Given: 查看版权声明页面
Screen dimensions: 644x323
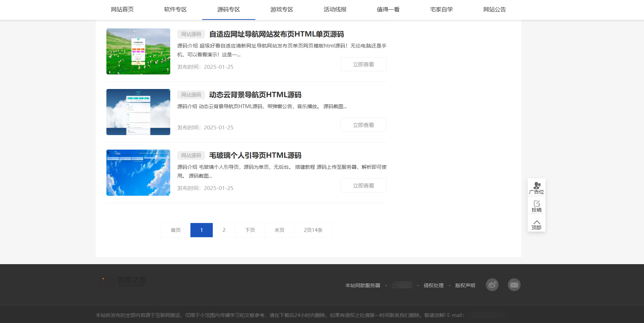Looking at the screenshot, I should 465,285.
